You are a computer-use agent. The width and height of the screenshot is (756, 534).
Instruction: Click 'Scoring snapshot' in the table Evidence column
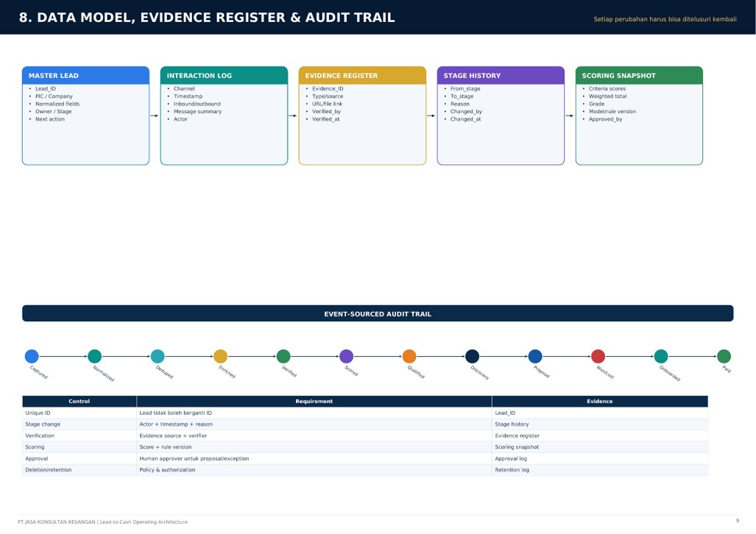(x=600, y=447)
